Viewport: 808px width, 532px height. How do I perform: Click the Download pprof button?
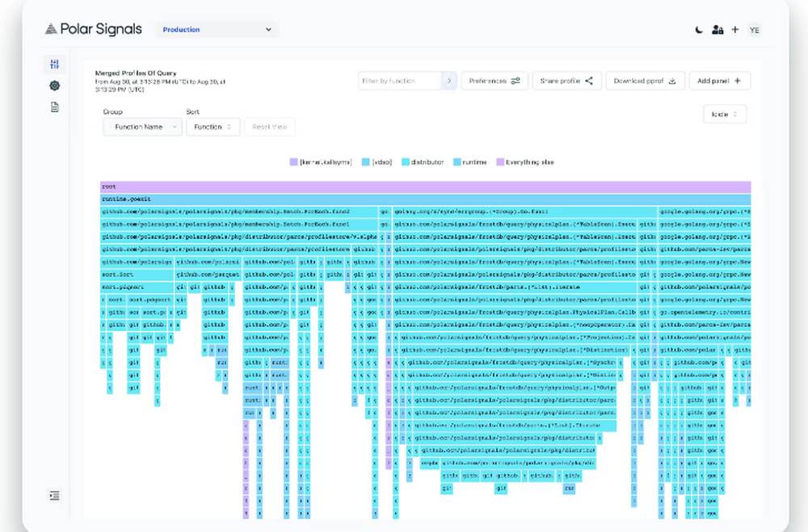coord(645,81)
